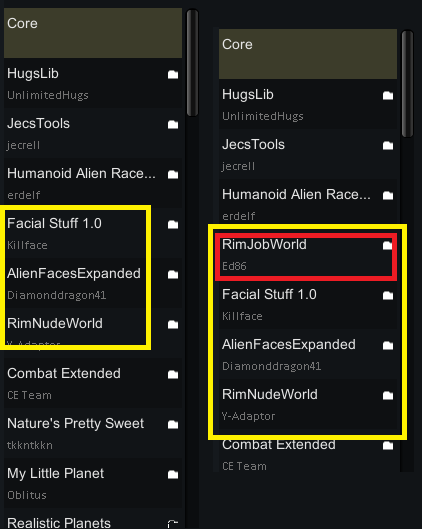Click HugsLib folder icon in right list
The width and height of the screenshot is (422, 529).
point(388,95)
